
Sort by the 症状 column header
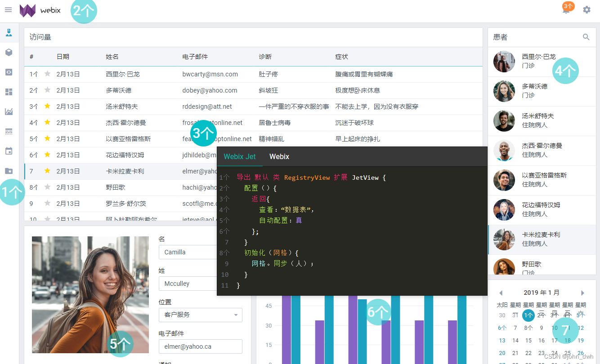tap(342, 57)
